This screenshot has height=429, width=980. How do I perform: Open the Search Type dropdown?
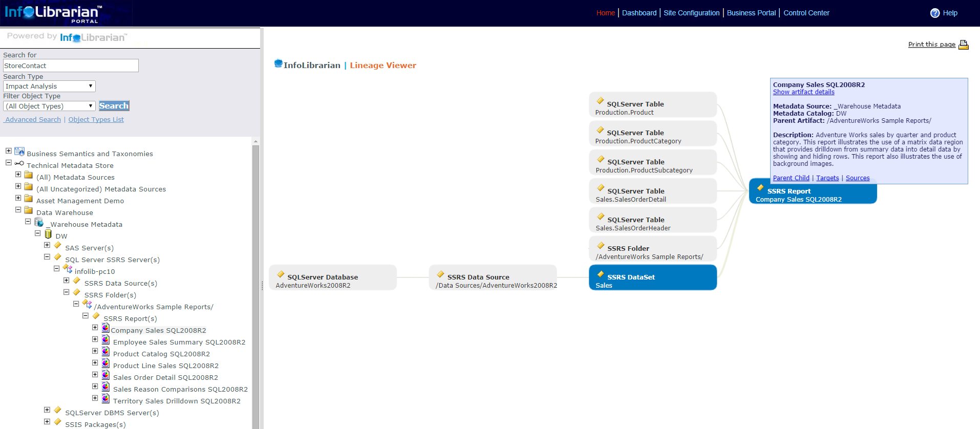[49, 86]
